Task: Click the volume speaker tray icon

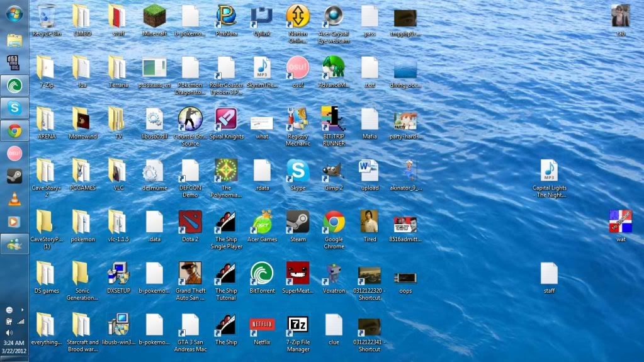Action: pyautogui.click(x=9, y=332)
